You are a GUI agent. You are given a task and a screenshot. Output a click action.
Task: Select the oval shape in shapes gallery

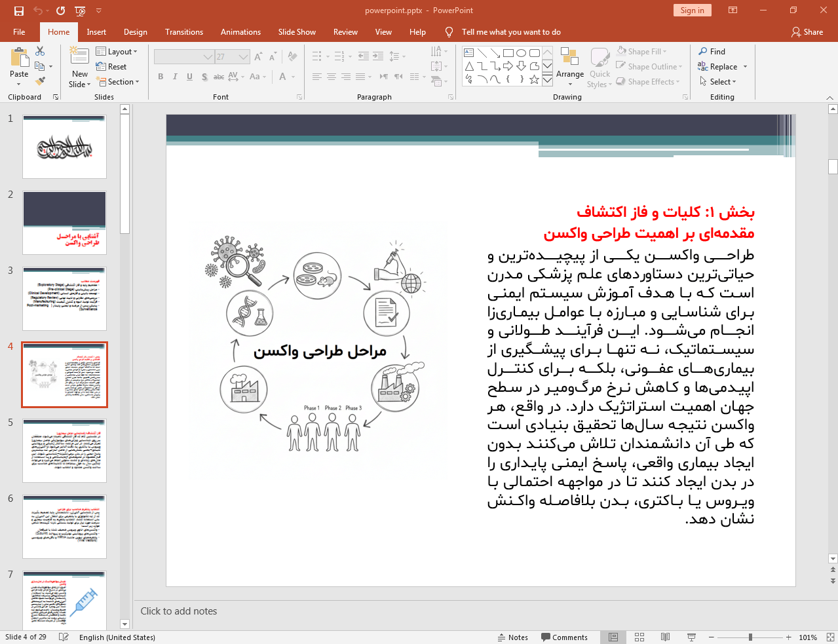[x=521, y=53]
